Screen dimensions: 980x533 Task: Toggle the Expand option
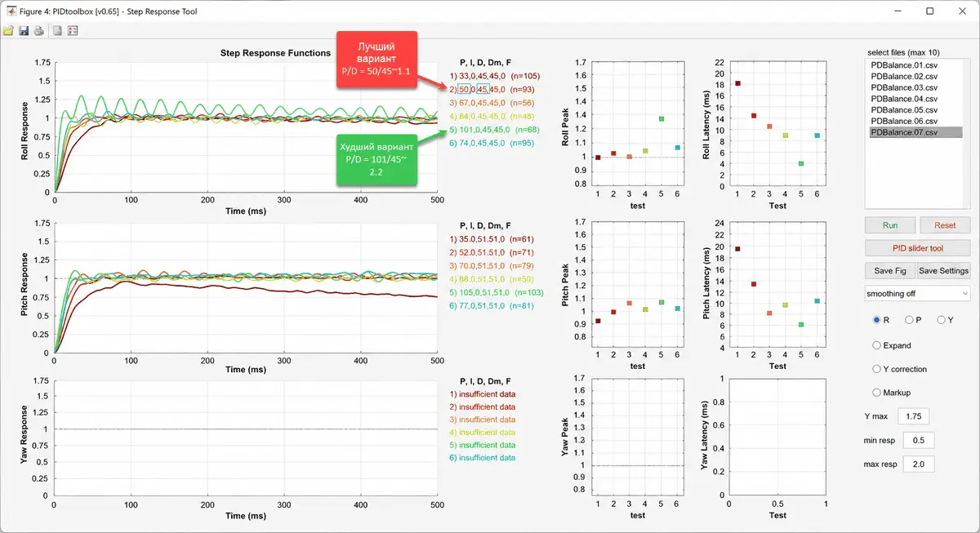click(x=892, y=345)
